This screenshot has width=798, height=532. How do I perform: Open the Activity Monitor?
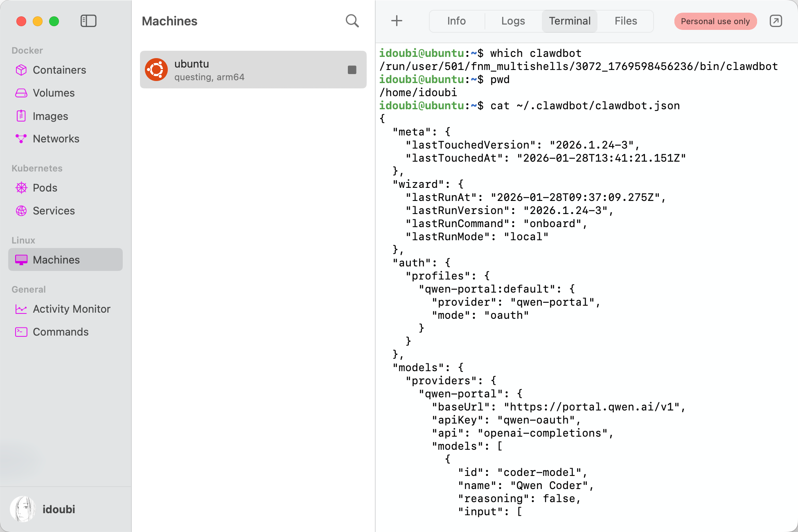[71, 309]
